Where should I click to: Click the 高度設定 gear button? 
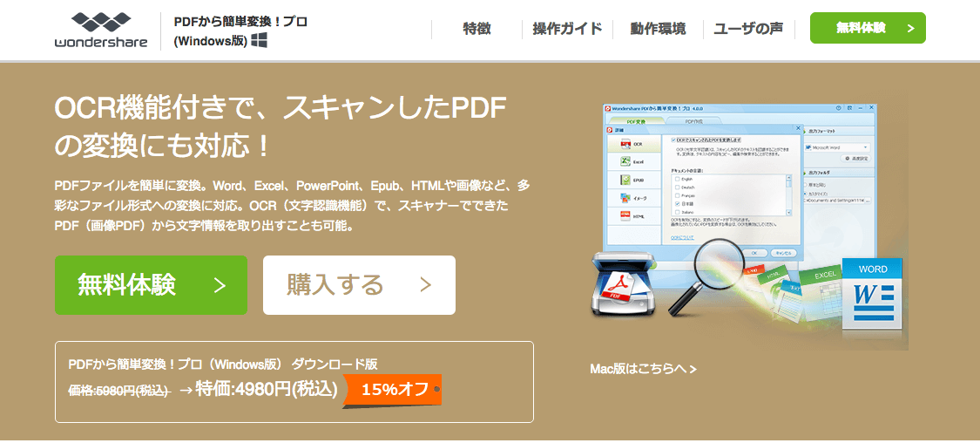click(x=855, y=159)
